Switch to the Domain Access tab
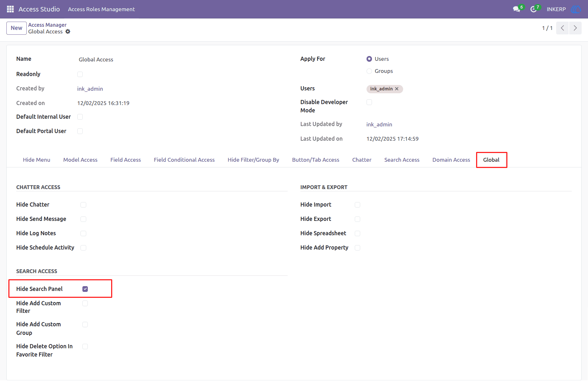The height and width of the screenshot is (381, 588). pos(451,160)
